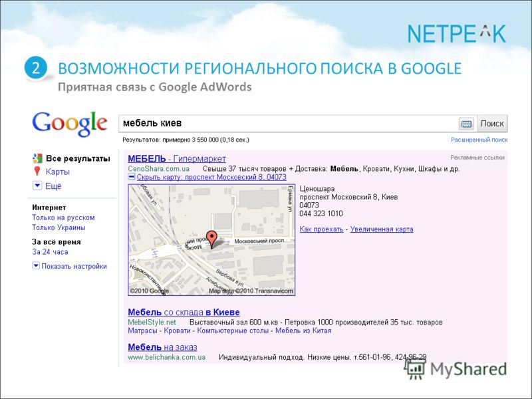Filter by 'Только на русском'
Image resolution: width=532 pixels, height=399 pixels.
63,217
